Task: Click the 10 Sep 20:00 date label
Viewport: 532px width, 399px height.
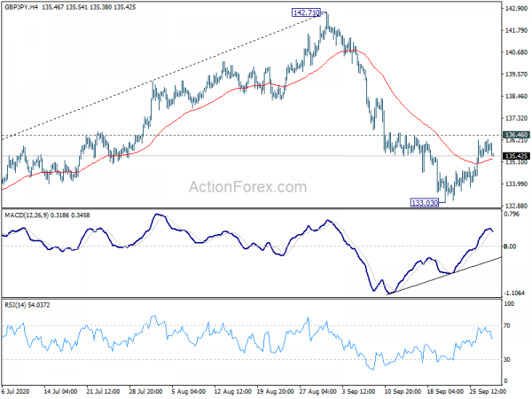Action: [x=403, y=391]
